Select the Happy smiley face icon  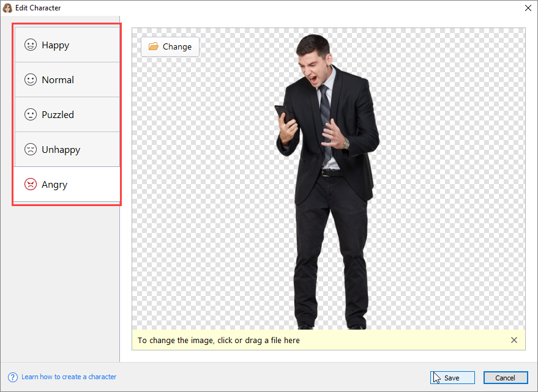[x=31, y=45]
